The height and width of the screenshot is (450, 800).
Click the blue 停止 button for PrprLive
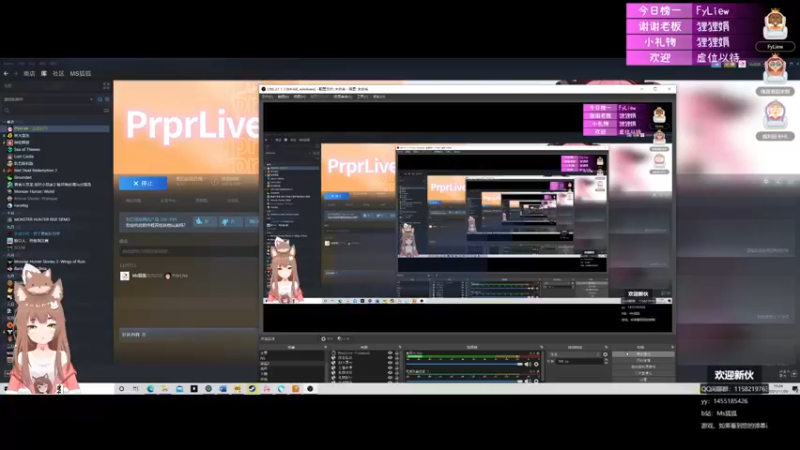point(143,183)
